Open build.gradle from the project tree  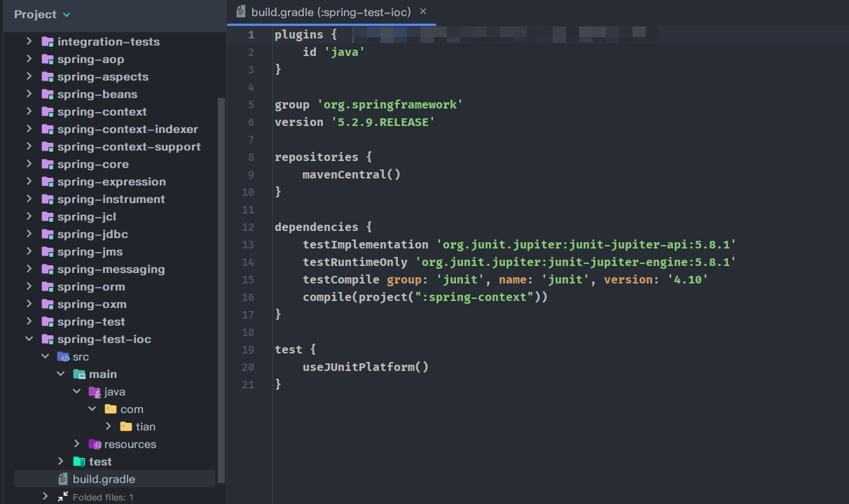tap(104, 479)
